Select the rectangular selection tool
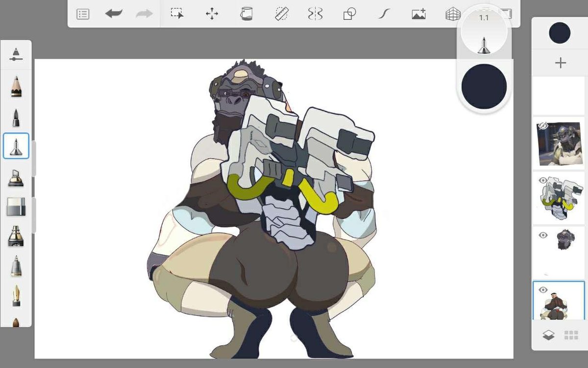Screen dimensions: 588x368 point(177,14)
